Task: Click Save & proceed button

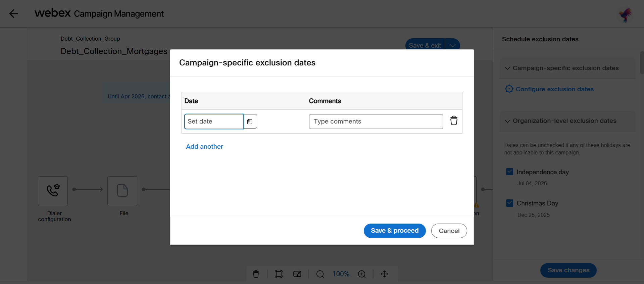Action: click(x=395, y=231)
